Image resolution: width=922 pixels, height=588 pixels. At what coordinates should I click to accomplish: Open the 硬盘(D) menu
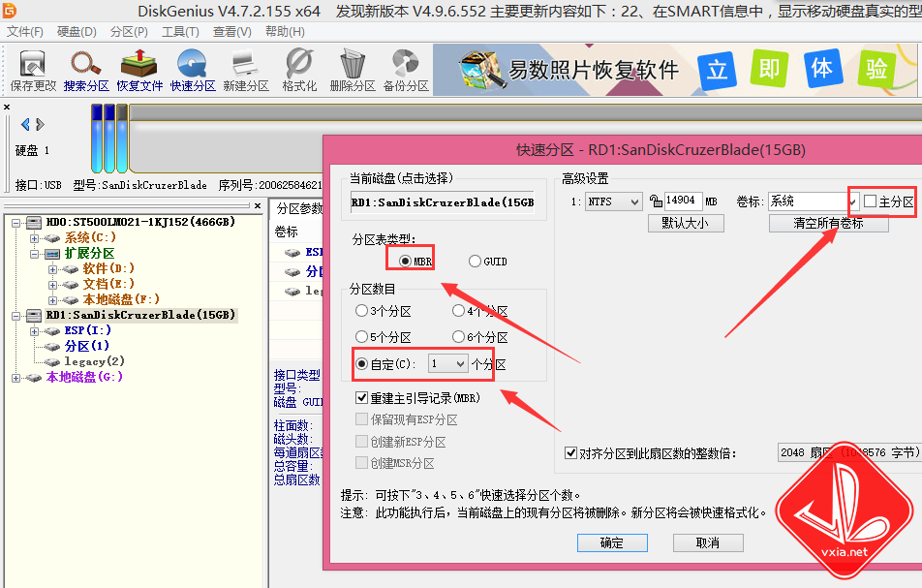click(x=77, y=32)
